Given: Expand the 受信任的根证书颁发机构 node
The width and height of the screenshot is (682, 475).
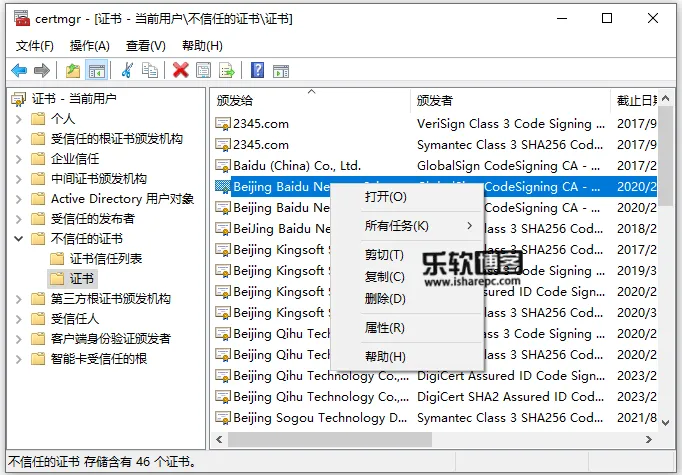Looking at the screenshot, I should (19, 139).
